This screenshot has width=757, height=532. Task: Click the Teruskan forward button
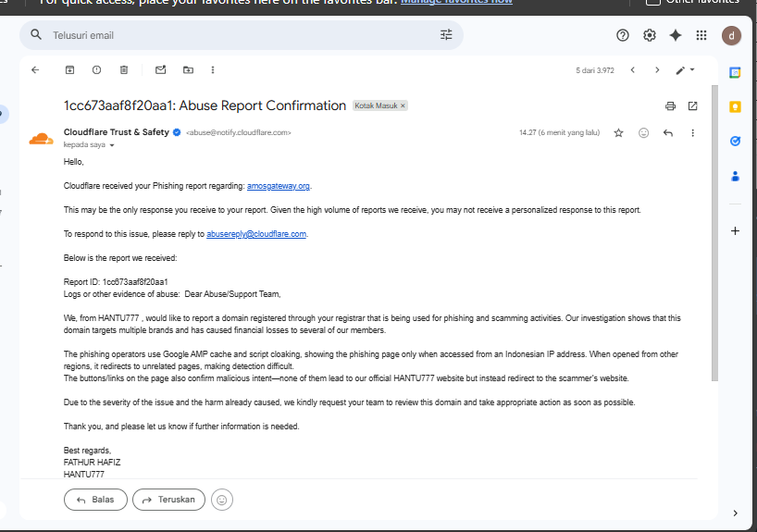[x=169, y=500]
